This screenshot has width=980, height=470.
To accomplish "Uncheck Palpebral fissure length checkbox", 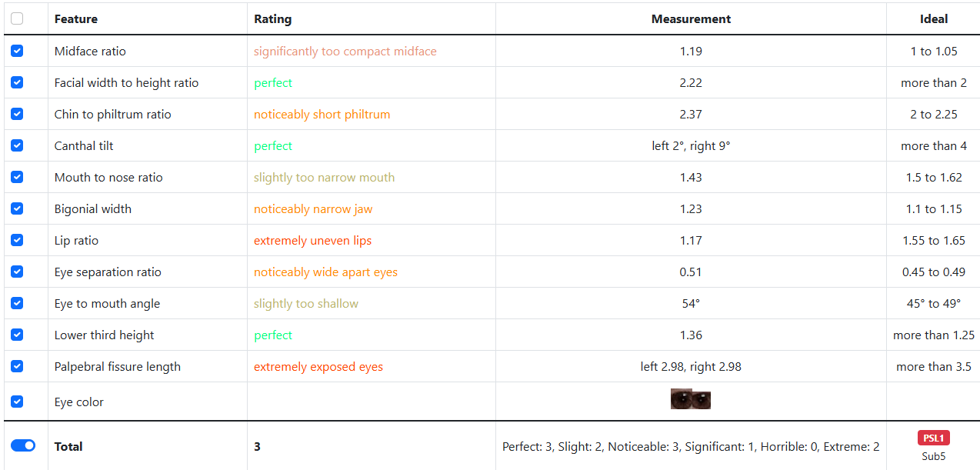I will 17,366.
